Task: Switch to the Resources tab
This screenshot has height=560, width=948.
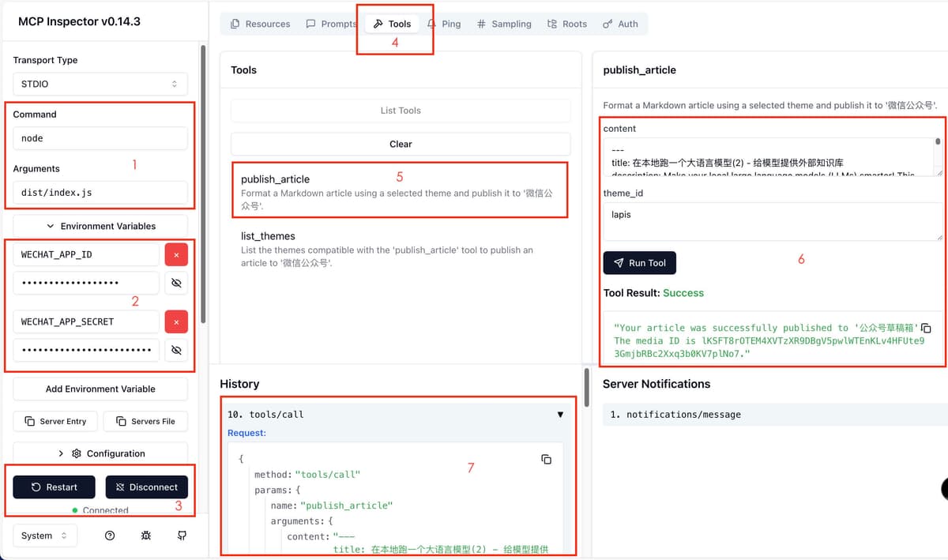Action: pyautogui.click(x=260, y=24)
